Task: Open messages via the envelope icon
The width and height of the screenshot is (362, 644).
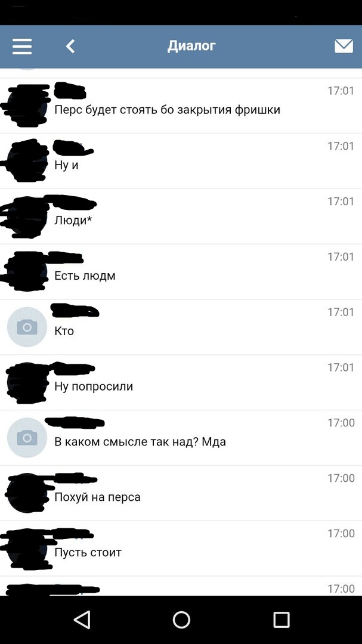Action: click(x=344, y=47)
